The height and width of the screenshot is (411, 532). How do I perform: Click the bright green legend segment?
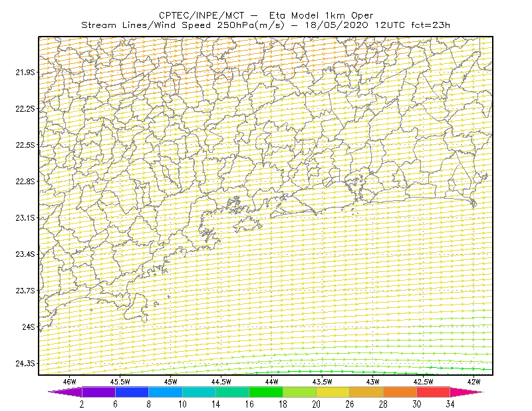click(266, 392)
